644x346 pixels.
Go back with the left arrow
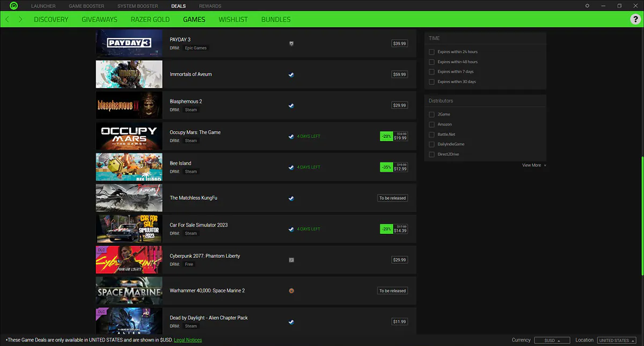coord(7,19)
